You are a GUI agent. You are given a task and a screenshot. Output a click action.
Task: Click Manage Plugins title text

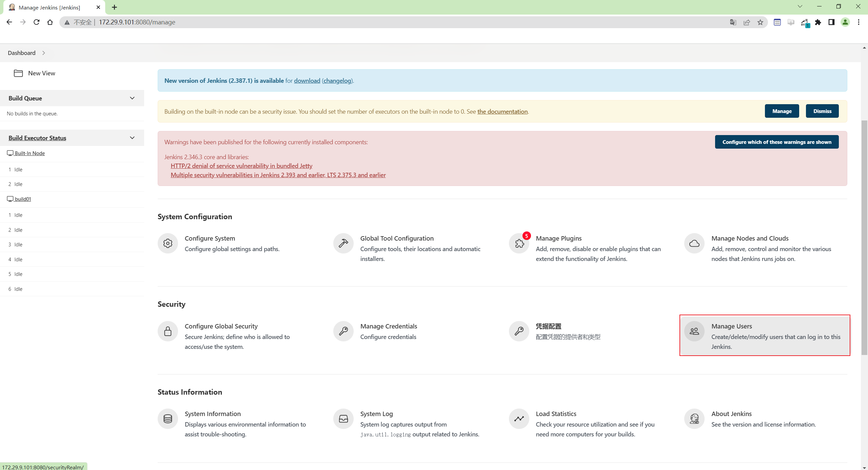(x=558, y=239)
